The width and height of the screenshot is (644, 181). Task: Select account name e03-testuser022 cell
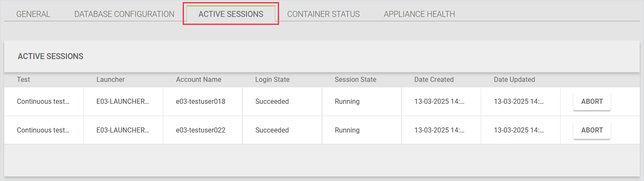tap(200, 130)
